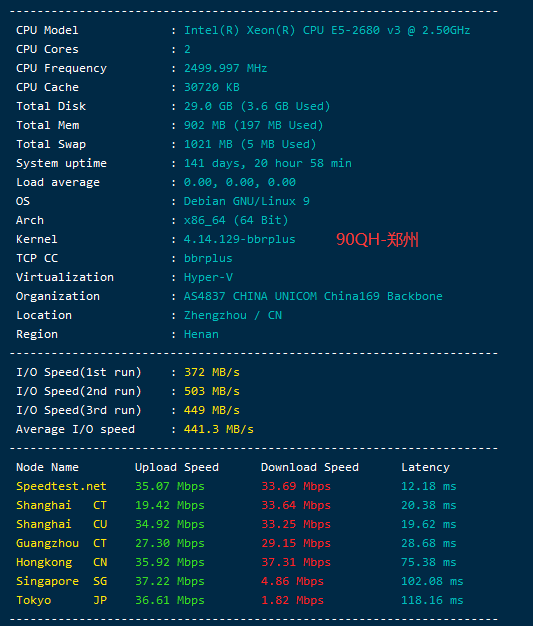Click the Upload Speed column header
The image size is (533, 626).
point(176,467)
